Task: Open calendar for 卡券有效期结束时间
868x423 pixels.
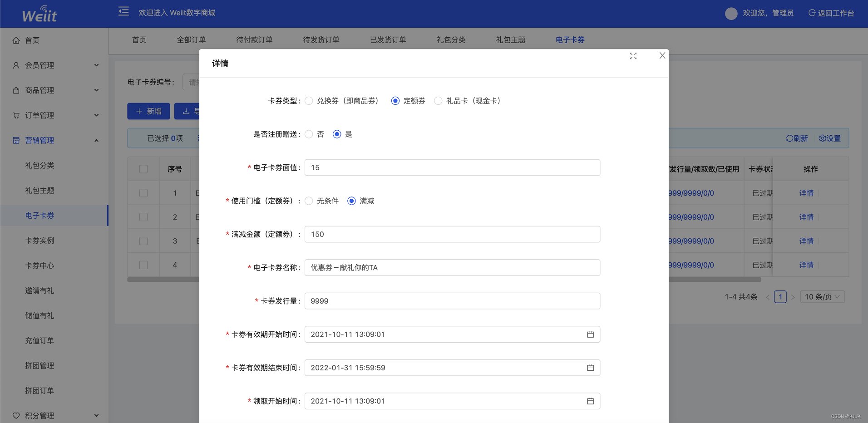Action: [x=590, y=368]
